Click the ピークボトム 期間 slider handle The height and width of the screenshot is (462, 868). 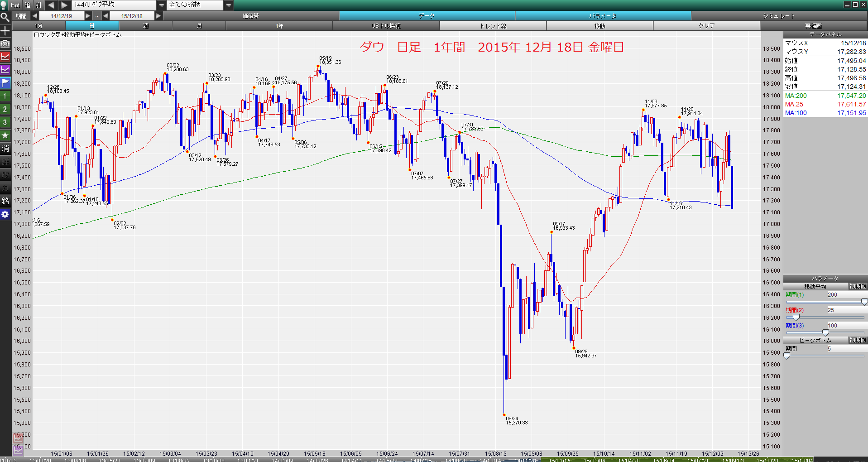point(787,356)
